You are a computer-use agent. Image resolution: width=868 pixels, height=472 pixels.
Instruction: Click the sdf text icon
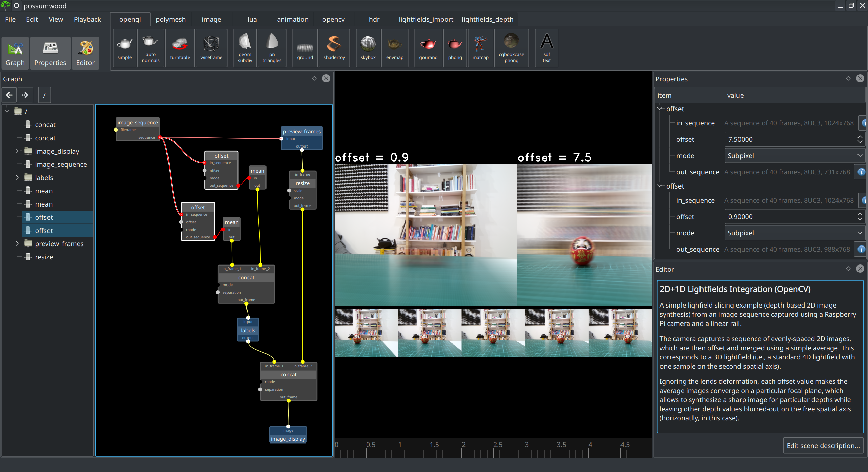(x=546, y=48)
